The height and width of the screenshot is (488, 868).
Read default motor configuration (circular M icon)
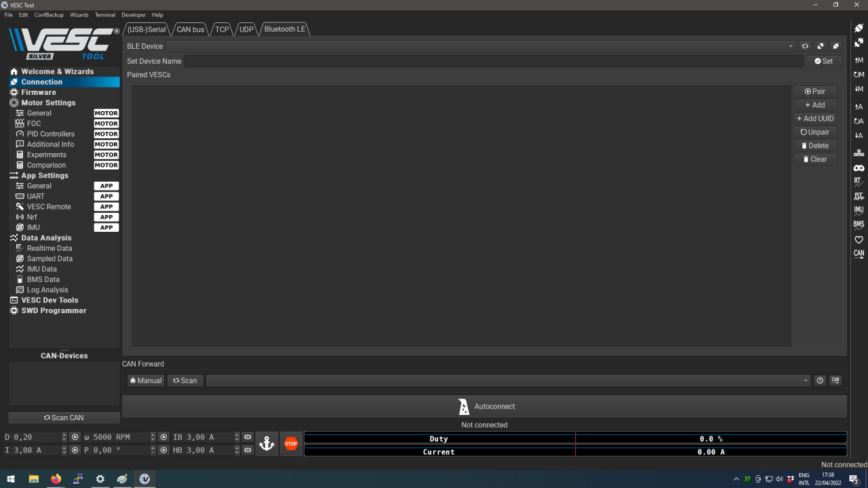click(x=859, y=75)
